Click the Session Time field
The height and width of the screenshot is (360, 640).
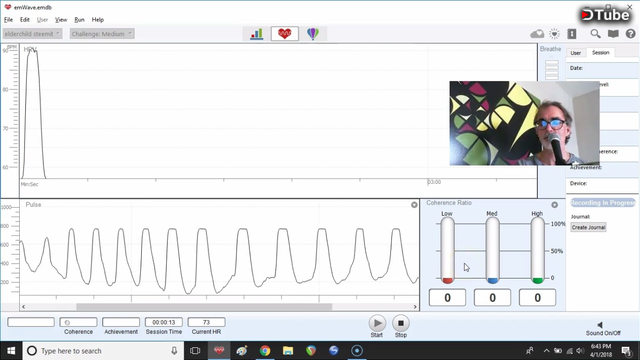click(x=164, y=322)
